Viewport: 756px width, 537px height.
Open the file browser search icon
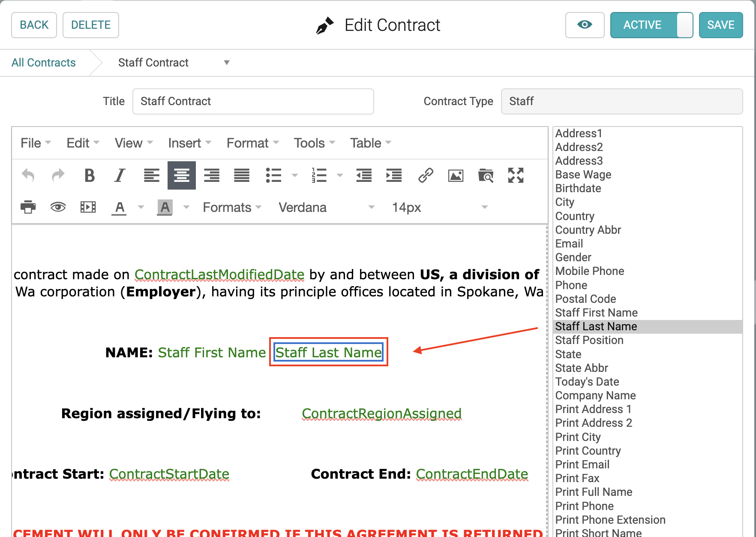tap(486, 175)
